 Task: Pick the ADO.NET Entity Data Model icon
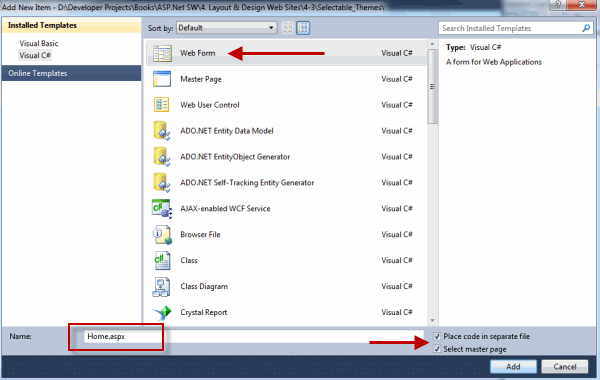tap(162, 131)
